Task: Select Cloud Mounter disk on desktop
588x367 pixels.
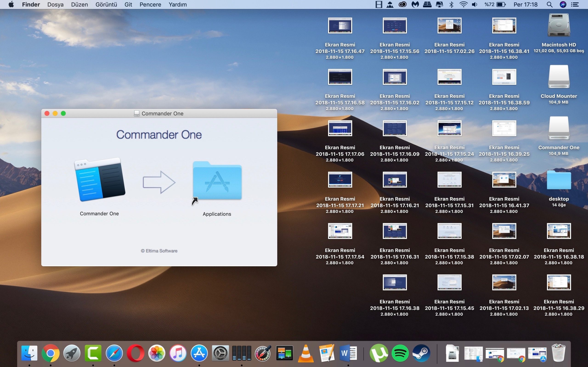Action: point(559,77)
